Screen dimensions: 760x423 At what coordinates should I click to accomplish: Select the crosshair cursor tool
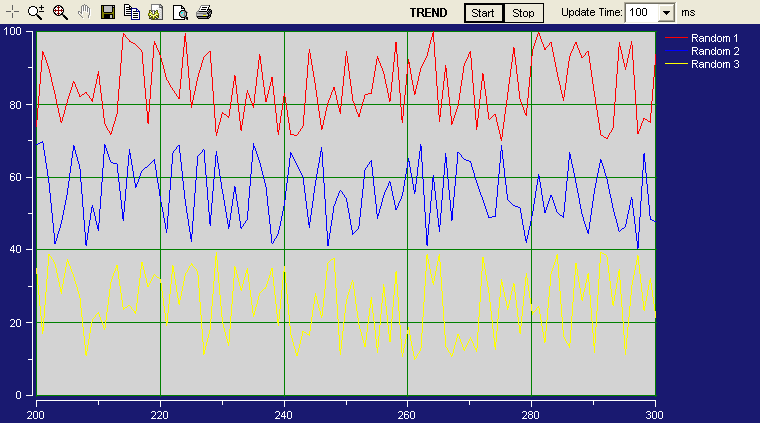pyautogui.click(x=12, y=13)
